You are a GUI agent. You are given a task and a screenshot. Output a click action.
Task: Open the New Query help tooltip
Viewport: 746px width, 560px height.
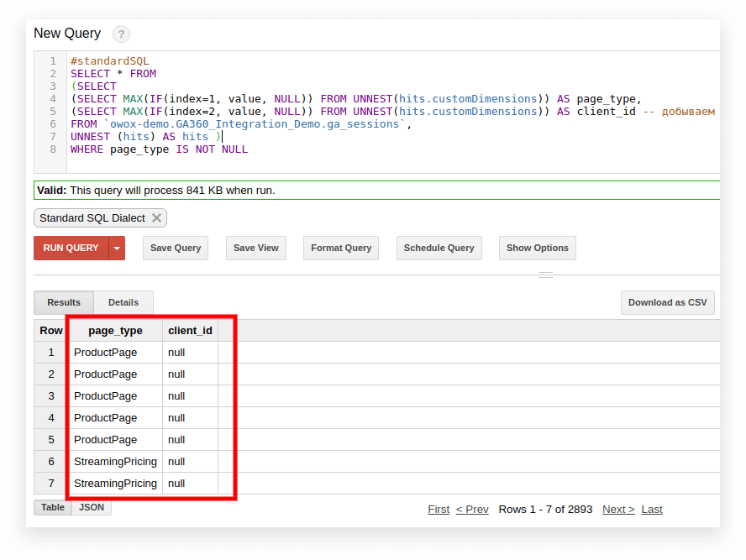(x=121, y=34)
